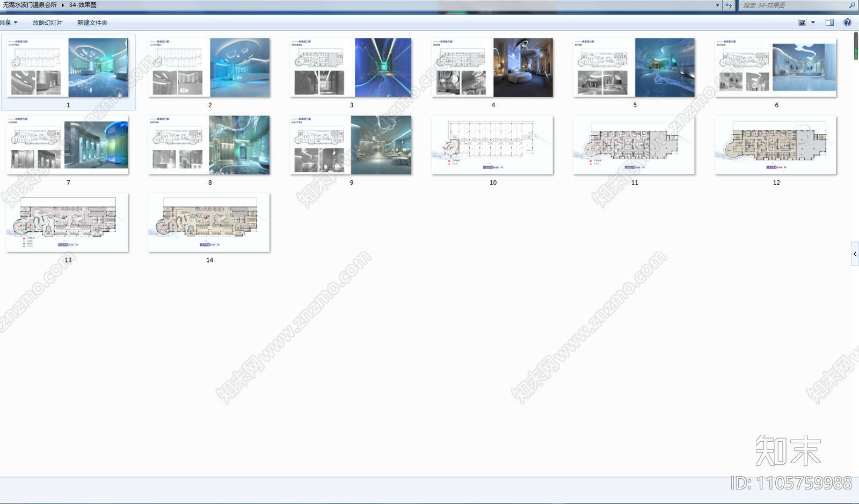
Task: Select floor plan thumbnail 11
Action: (x=635, y=145)
